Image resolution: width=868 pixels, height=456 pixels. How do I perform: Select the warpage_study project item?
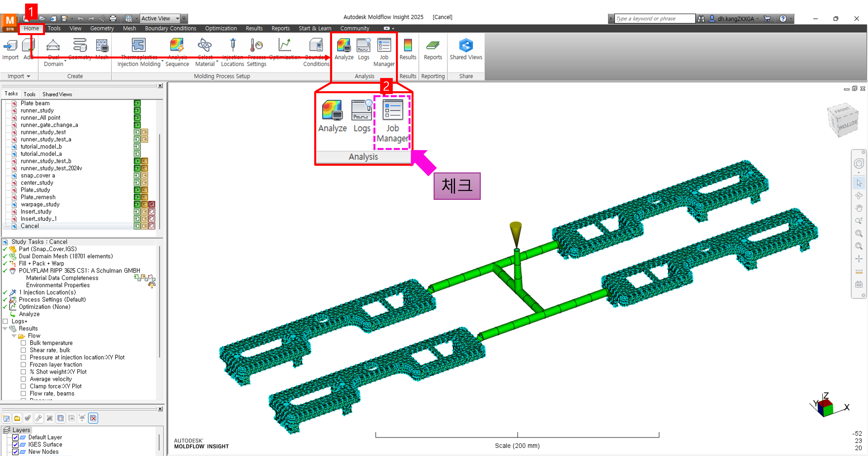pos(40,204)
